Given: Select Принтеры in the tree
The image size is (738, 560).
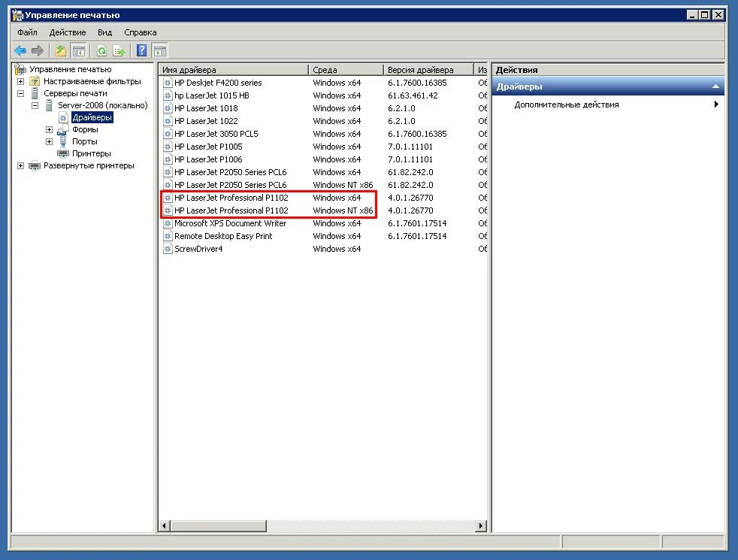Looking at the screenshot, I should pos(91,153).
